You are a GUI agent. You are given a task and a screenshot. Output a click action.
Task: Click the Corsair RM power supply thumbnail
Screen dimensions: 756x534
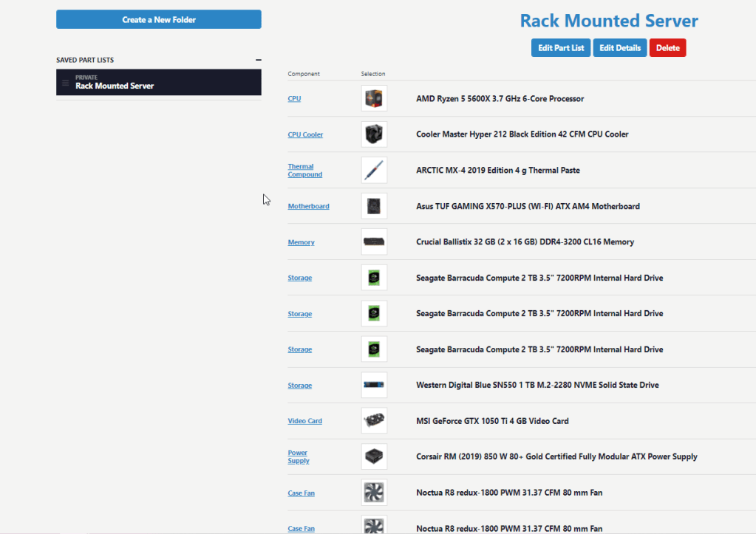(x=374, y=457)
